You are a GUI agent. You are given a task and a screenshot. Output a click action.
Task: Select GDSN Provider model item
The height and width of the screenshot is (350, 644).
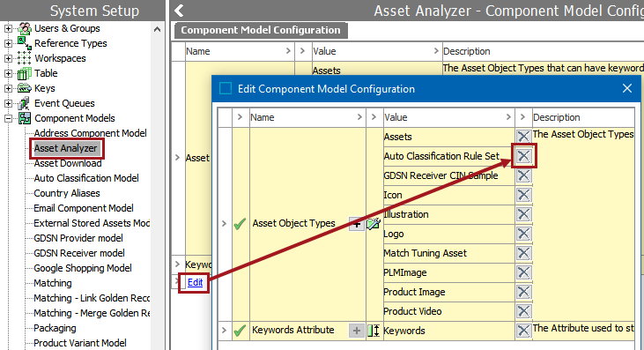click(78, 238)
